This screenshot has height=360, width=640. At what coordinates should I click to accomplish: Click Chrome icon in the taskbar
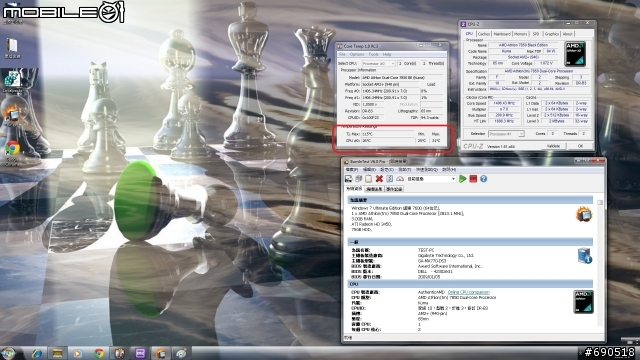tap(99, 353)
